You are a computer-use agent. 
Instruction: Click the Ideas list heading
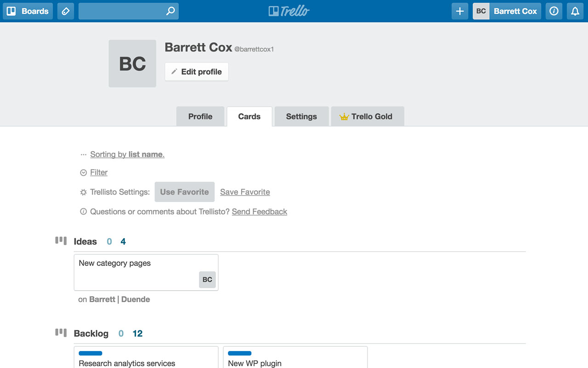(x=85, y=241)
